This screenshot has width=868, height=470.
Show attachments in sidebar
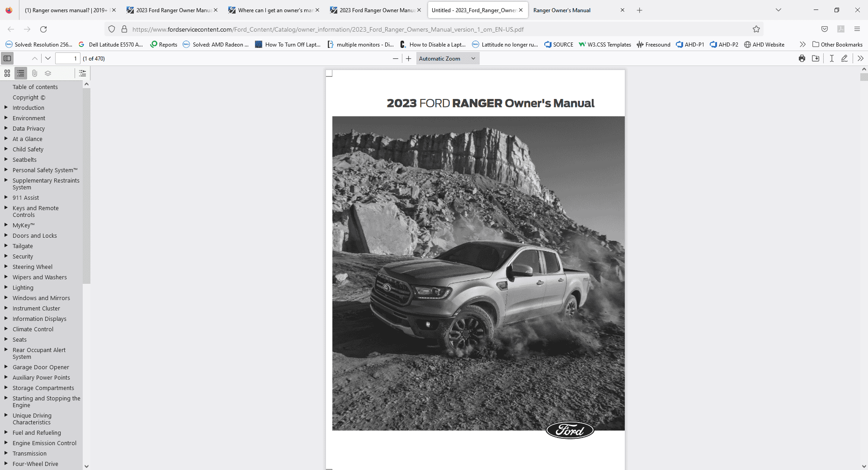34,73
